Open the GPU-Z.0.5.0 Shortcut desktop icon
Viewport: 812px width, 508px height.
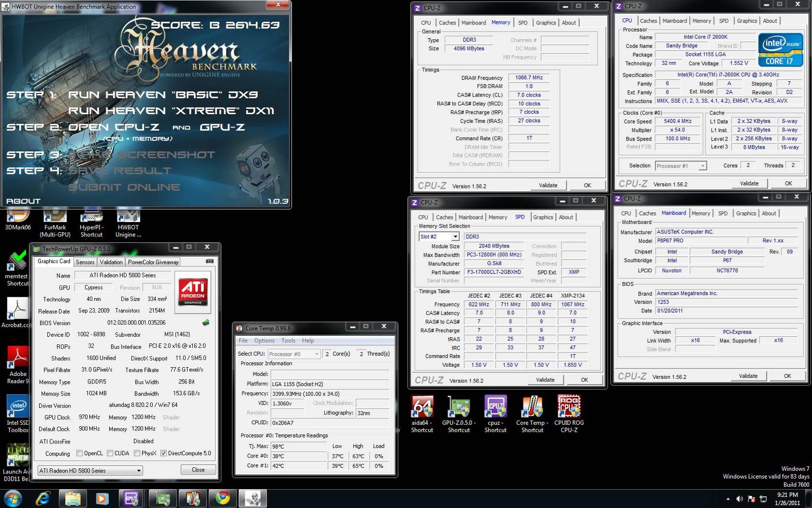[459, 414]
